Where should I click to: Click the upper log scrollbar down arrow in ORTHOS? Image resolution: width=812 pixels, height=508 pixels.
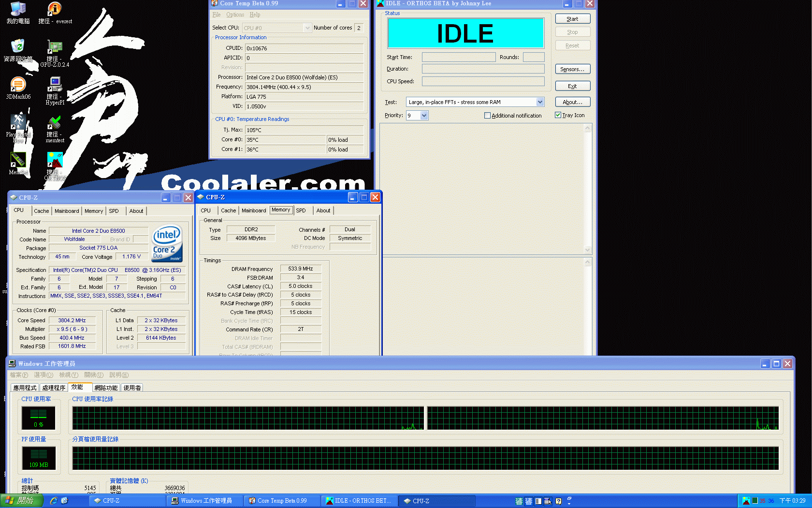[x=588, y=250]
